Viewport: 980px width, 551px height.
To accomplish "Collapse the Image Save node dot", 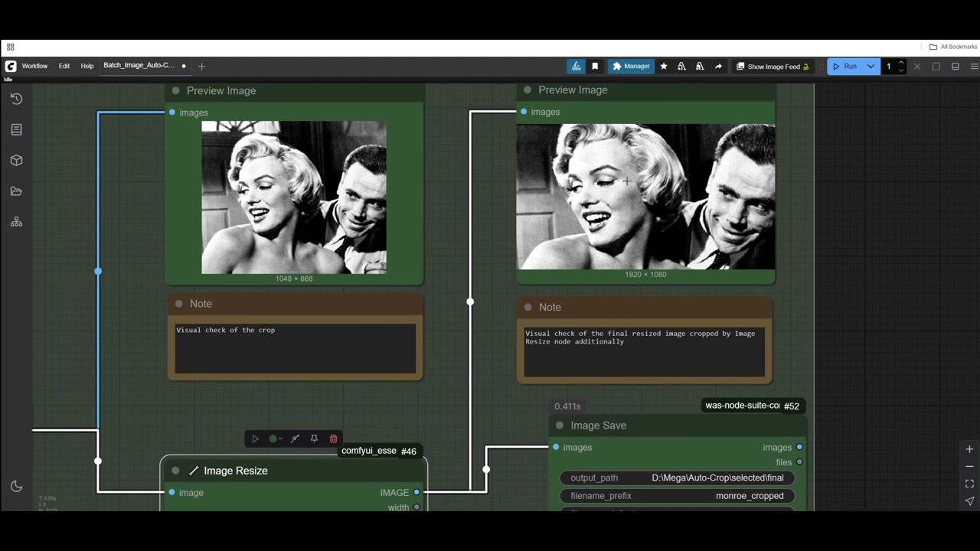I will (560, 425).
